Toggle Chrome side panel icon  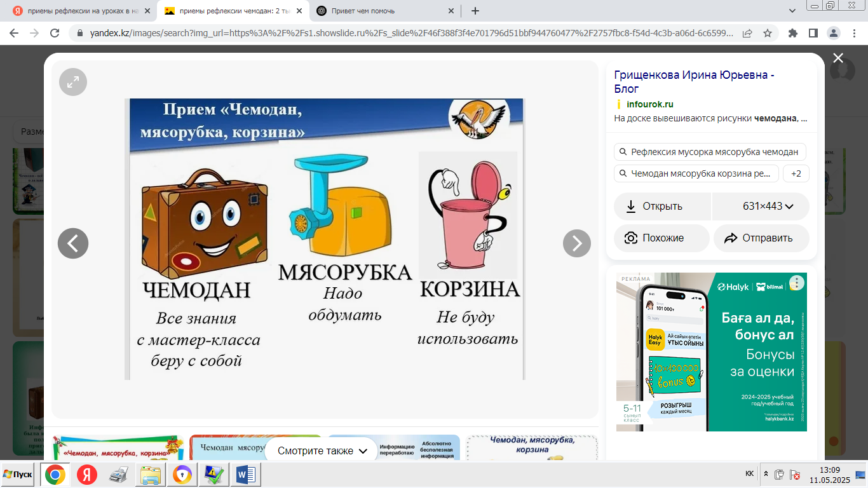(813, 33)
